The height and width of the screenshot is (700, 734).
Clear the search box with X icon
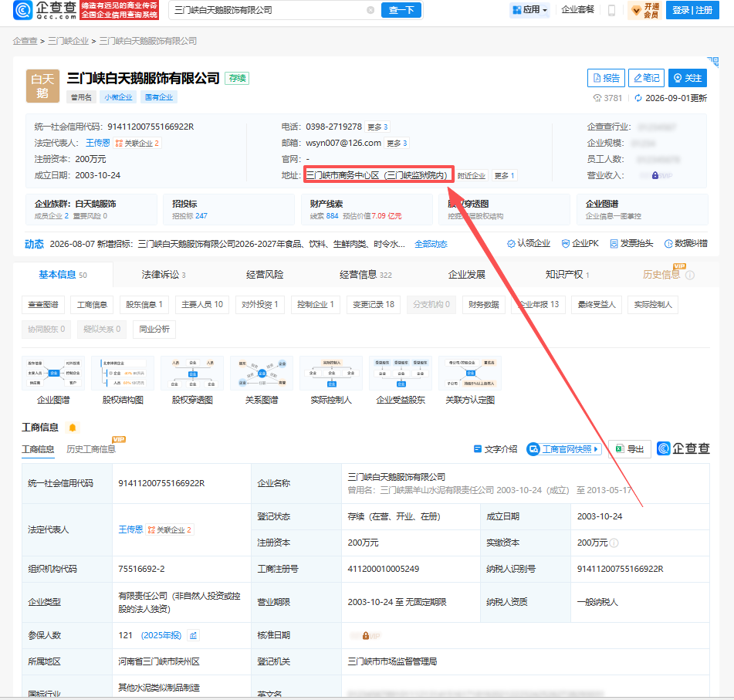(370, 10)
